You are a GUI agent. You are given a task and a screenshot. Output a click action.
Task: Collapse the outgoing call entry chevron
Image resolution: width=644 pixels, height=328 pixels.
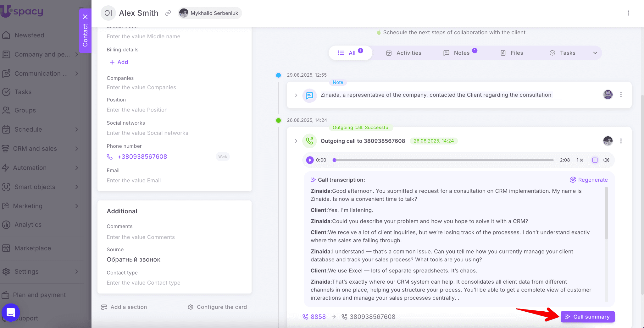click(296, 141)
